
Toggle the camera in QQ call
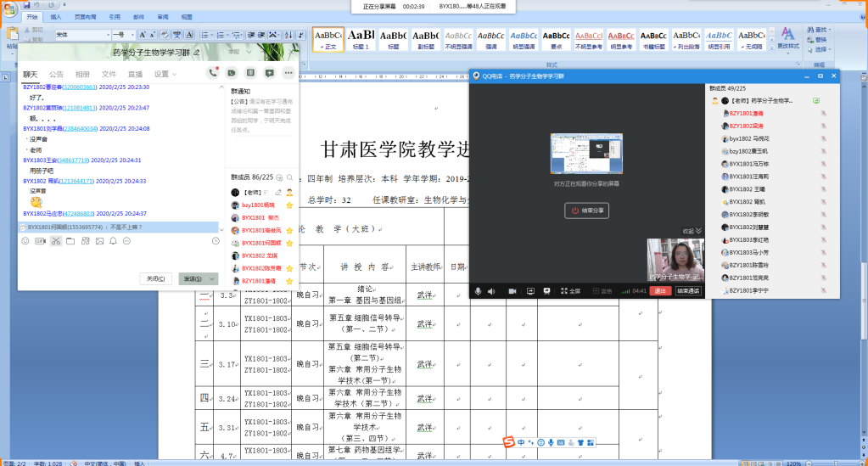(512, 290)
